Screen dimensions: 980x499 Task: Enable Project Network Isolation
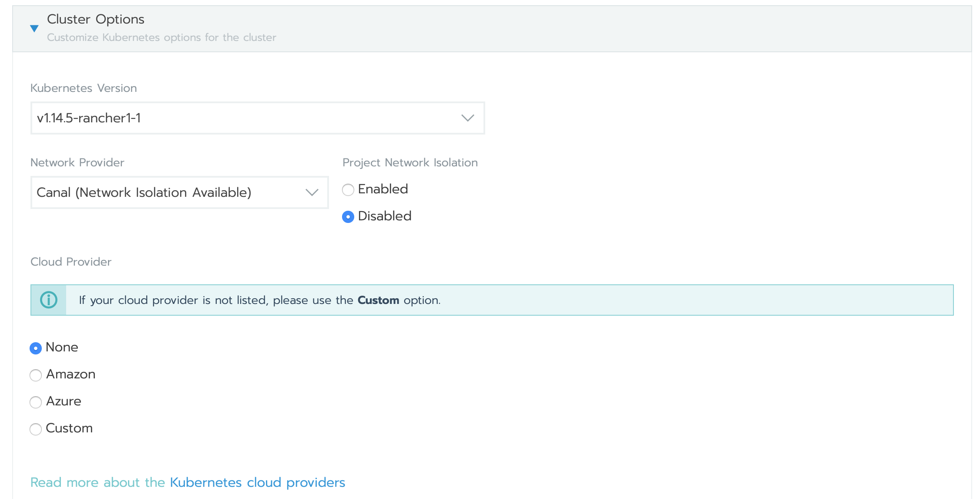click(x=348, y=190)
